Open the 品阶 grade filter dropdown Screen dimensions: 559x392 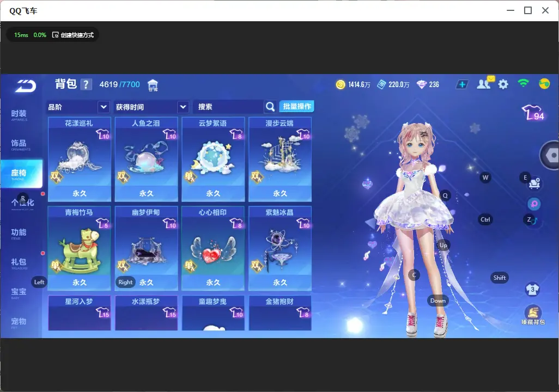coord(78,107)
